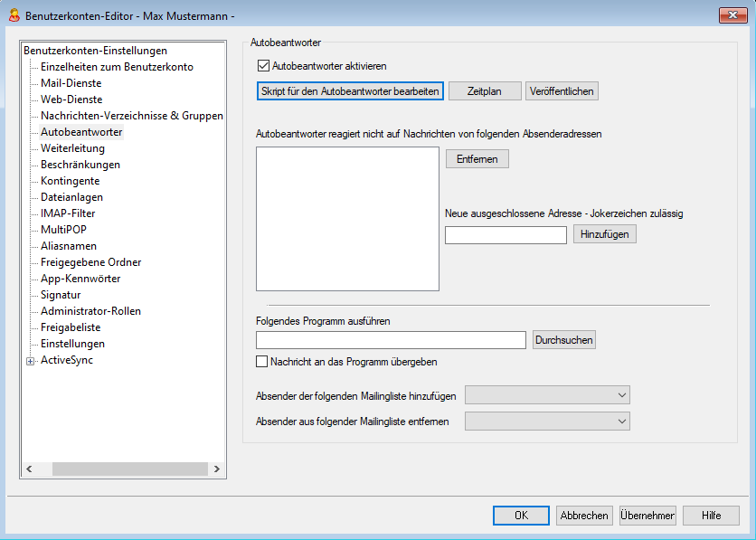Toggle 'Nachricht an das Programm übergeben' checkbox
The height and width of the screenshot is (540, 756).
263,362
